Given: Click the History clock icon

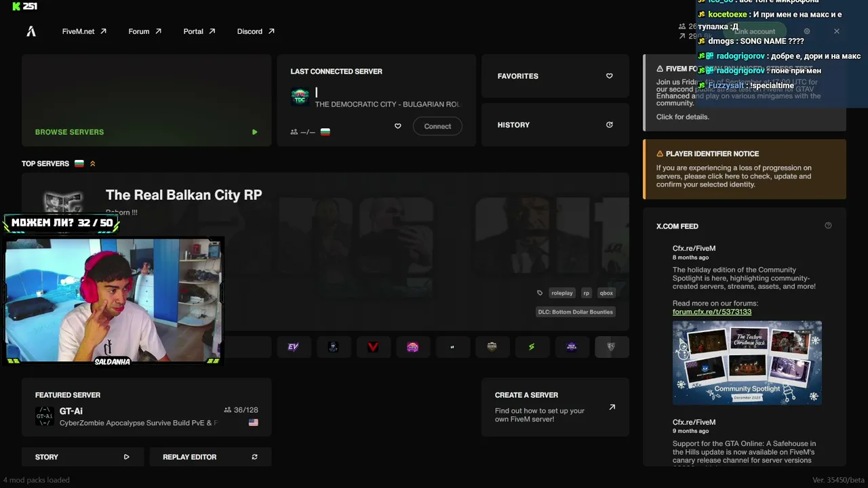Looking at the screenshot, I should [x=609, y=125].
